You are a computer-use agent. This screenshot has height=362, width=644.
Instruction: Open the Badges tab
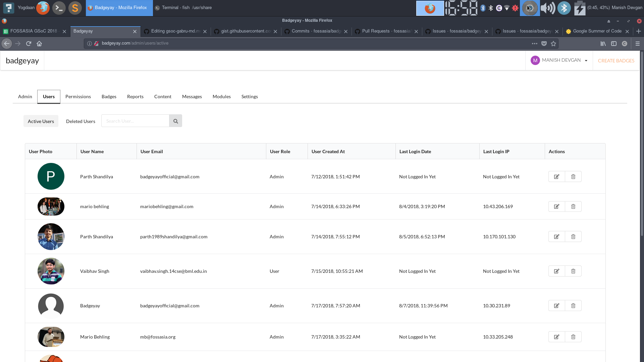tap(109, 97)
